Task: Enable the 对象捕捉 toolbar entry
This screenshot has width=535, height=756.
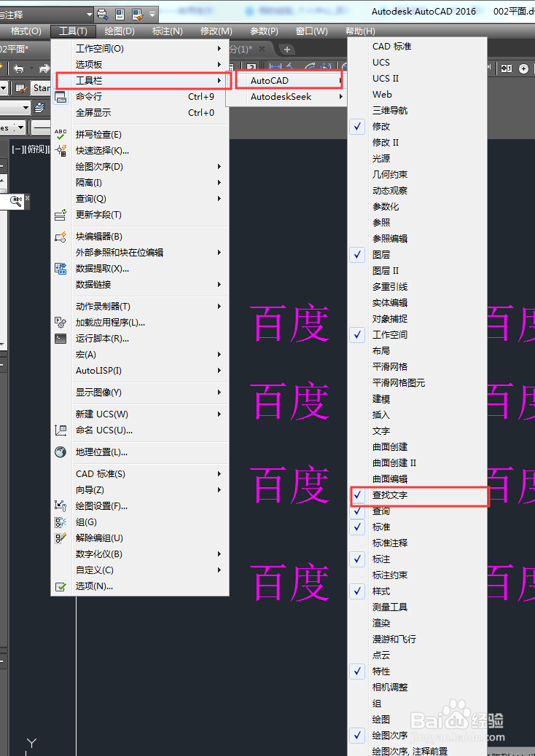Action: [418, 319]
